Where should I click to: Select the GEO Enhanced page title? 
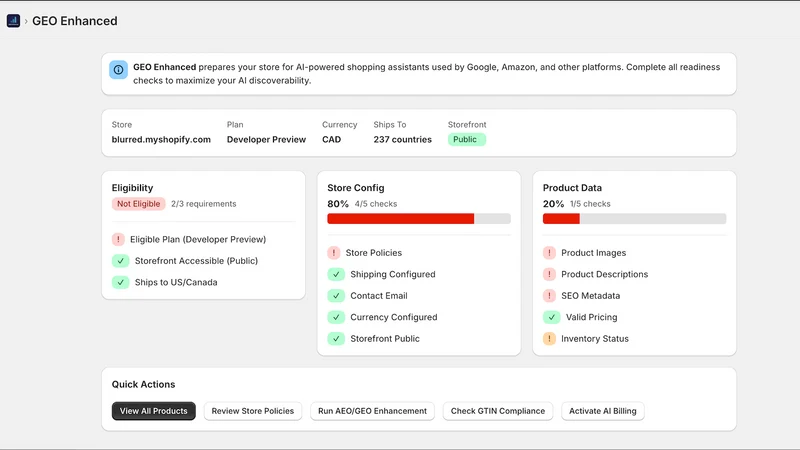[x=74, y=21]
